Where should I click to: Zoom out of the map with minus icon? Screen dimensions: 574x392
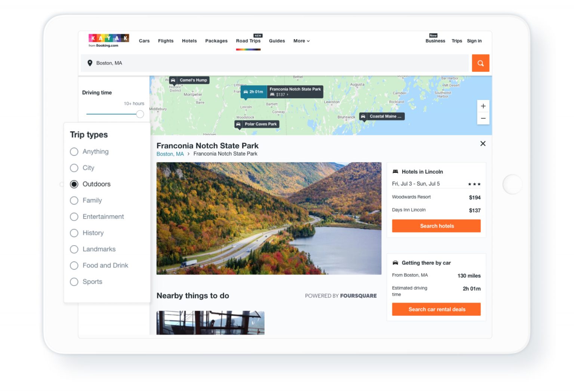tap(483, 118)
